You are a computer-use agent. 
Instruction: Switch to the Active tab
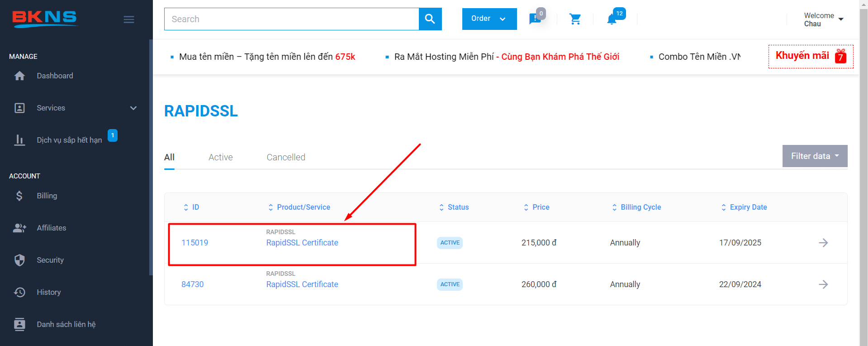coord(221,157)
